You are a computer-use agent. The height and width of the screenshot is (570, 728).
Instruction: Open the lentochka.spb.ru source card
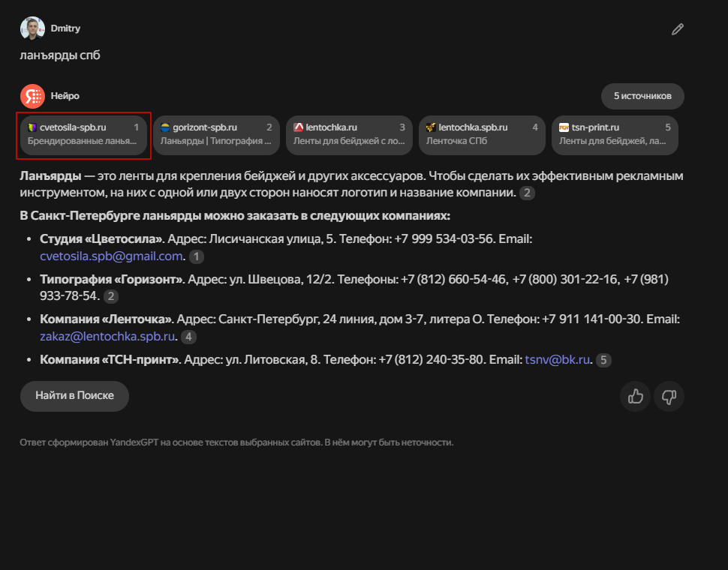(482, 135)
